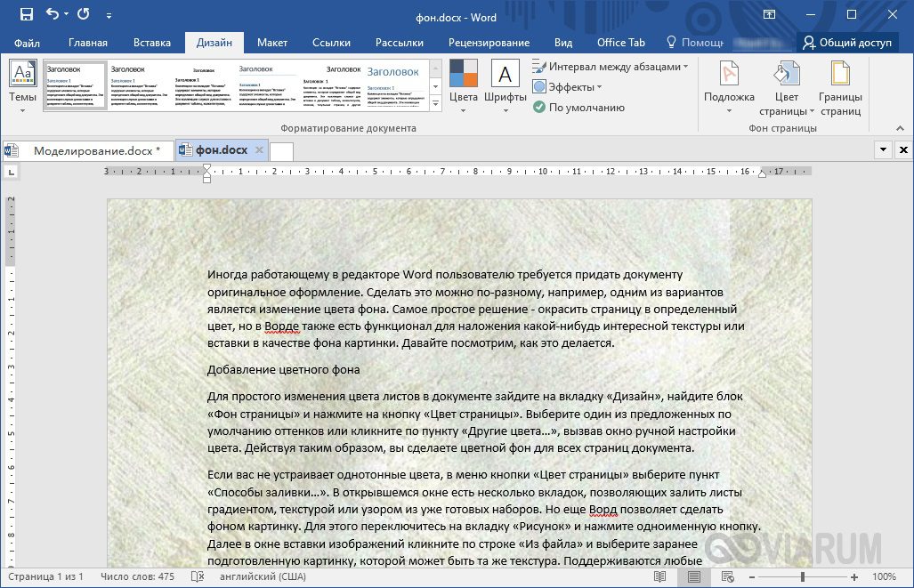Redo the last action
914x588 pixels.
point(84,13)
